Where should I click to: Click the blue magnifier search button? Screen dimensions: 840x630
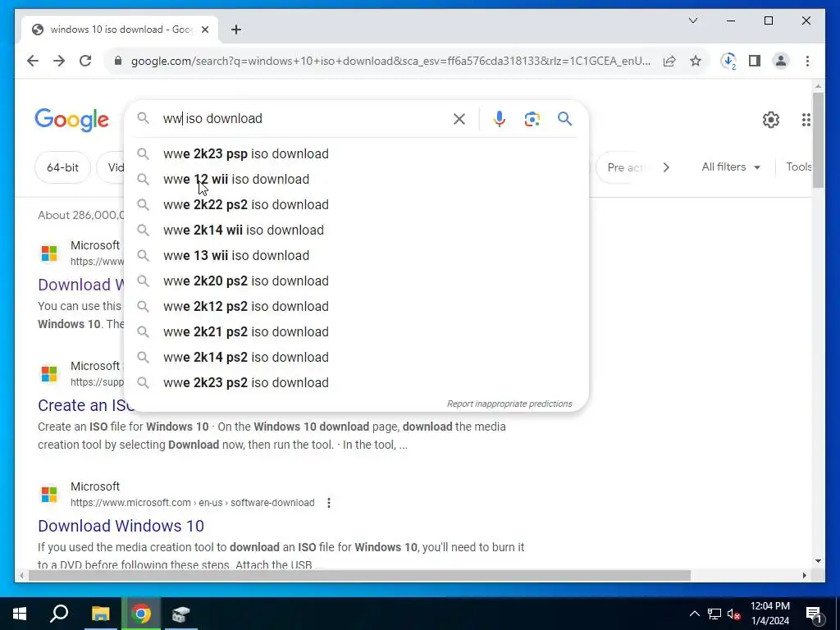point(564,118)
